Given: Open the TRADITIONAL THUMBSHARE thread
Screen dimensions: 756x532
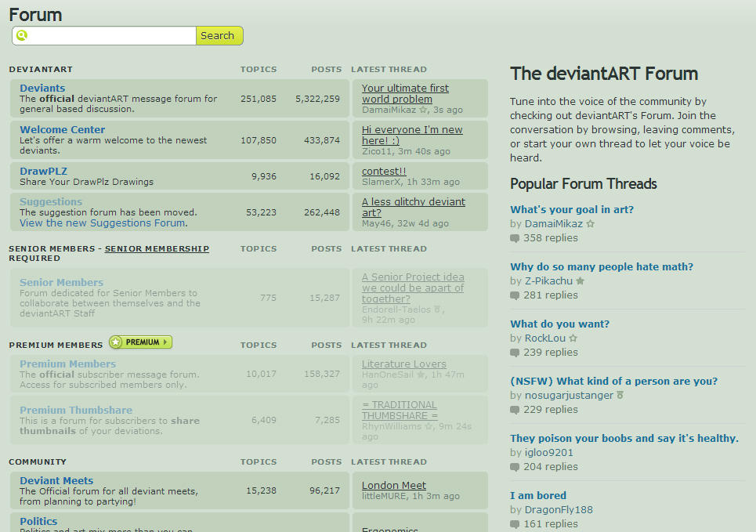Looking at the screenshot, I should pos(400,410).
